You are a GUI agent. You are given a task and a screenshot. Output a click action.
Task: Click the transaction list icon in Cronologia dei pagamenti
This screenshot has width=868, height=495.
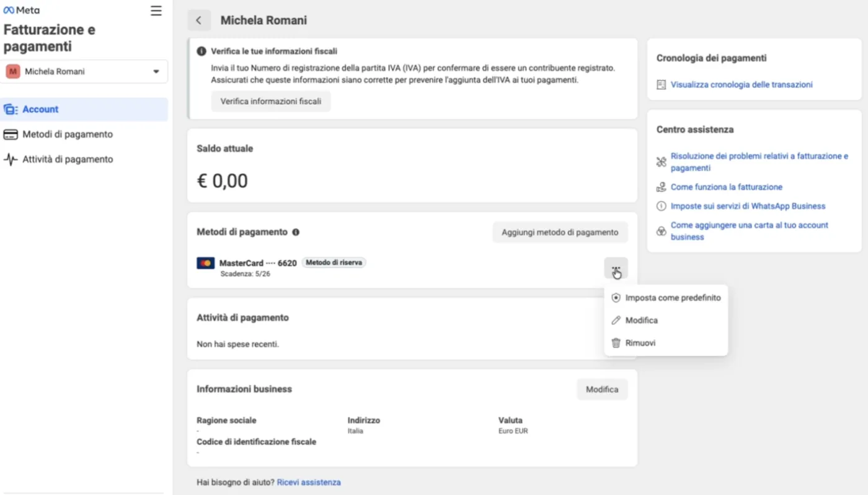click(661, 84)
